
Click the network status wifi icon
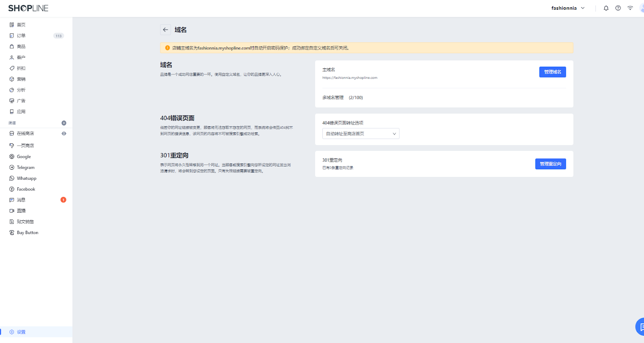[630, 8]
